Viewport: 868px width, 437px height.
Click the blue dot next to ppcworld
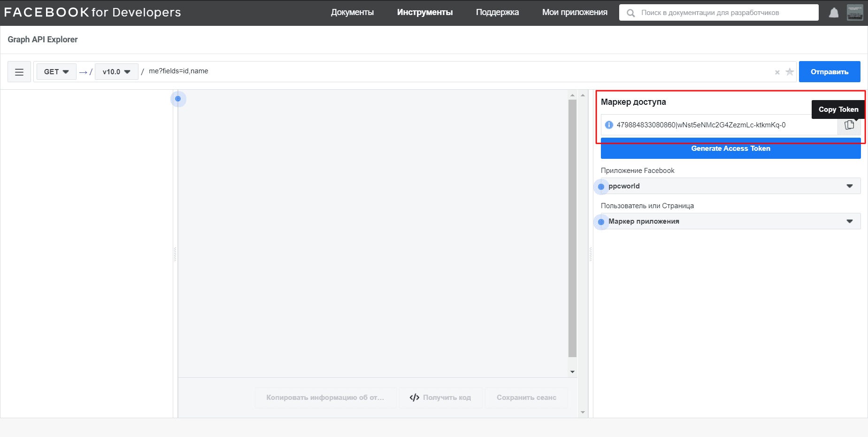[601, 187]
